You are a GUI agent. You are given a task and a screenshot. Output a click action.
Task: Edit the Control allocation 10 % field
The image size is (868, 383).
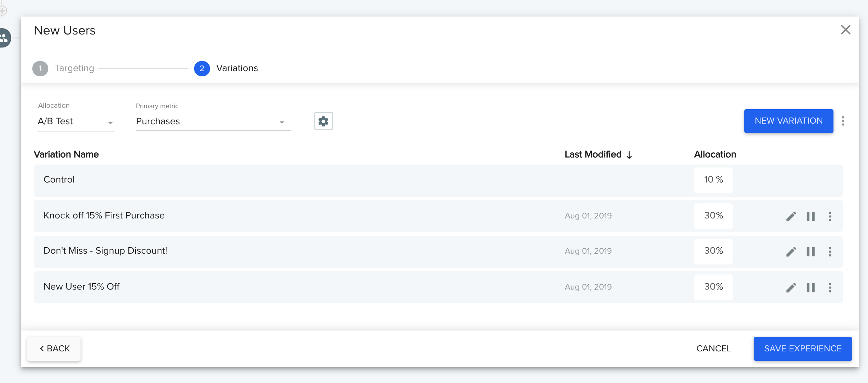pyautogui.click(x=713, y=180)
